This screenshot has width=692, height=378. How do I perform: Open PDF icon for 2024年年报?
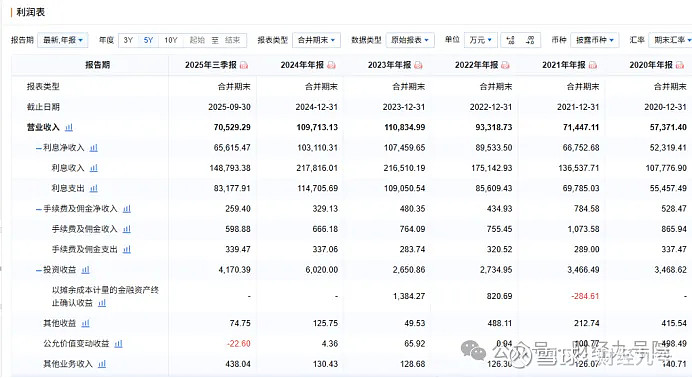[331, 65]
